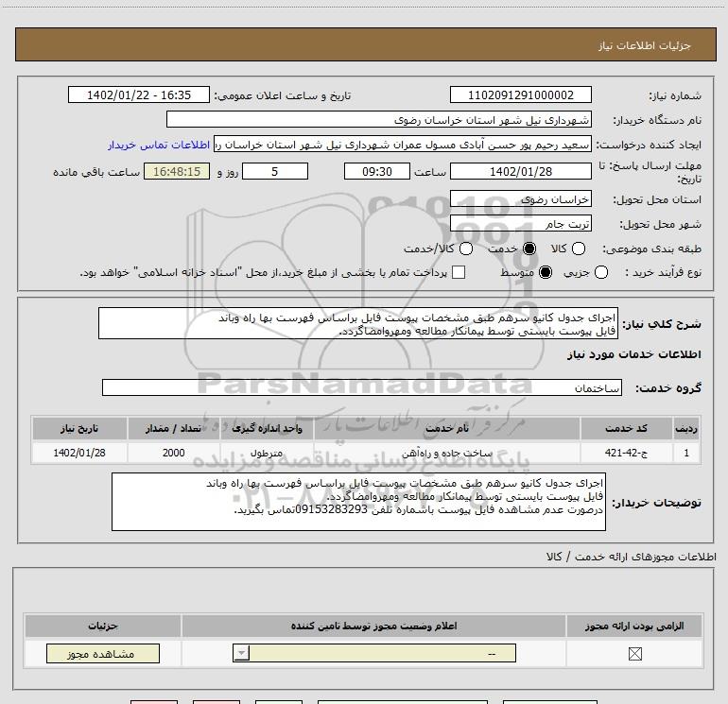Click the quantity cell 2000

pyautogui.click(x=173, y=453)
